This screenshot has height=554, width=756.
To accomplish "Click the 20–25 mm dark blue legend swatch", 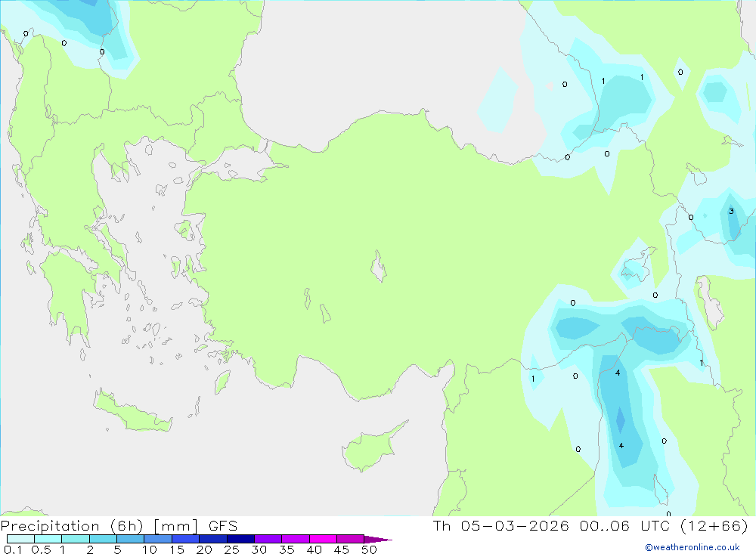I will (x=212, y=539).
